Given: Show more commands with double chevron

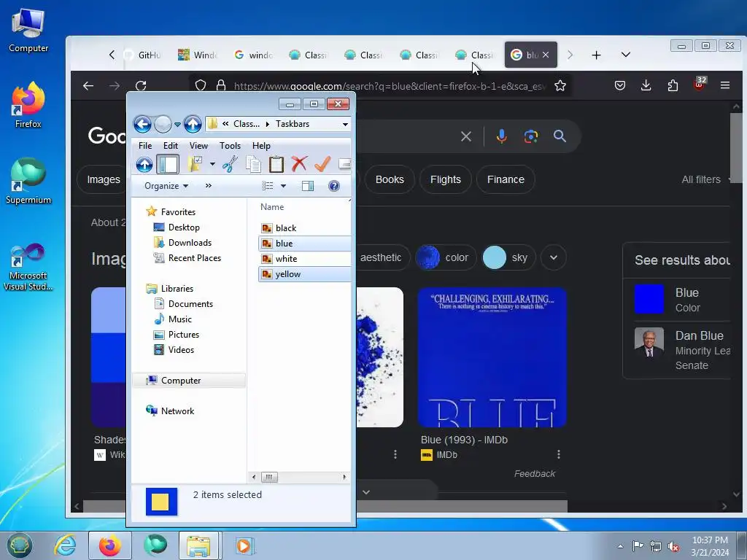Looking at the screenshot, I should coord(208,186).
